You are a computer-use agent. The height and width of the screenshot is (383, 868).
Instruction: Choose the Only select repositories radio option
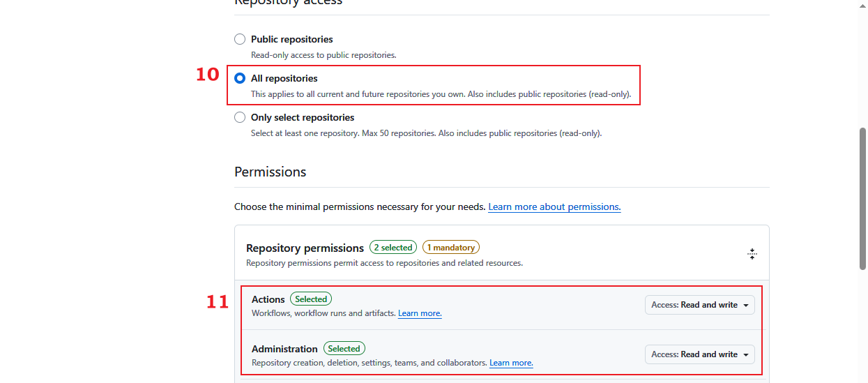240,117
